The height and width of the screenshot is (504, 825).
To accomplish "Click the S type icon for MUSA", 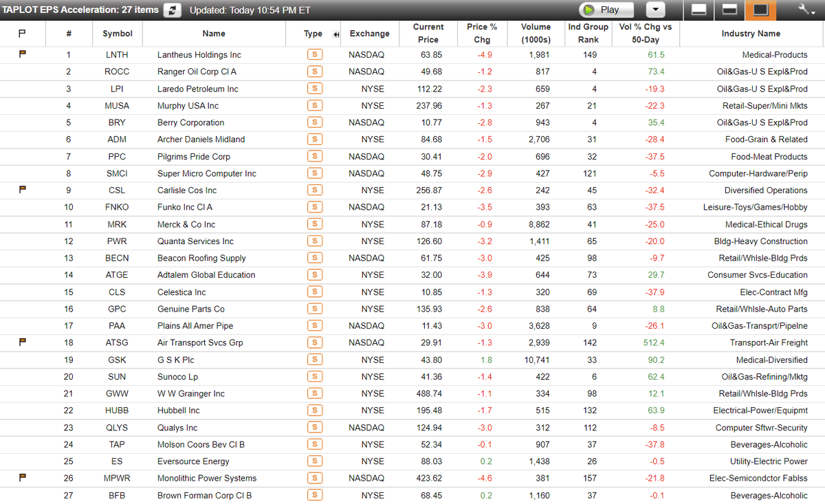I will [315, 106].
